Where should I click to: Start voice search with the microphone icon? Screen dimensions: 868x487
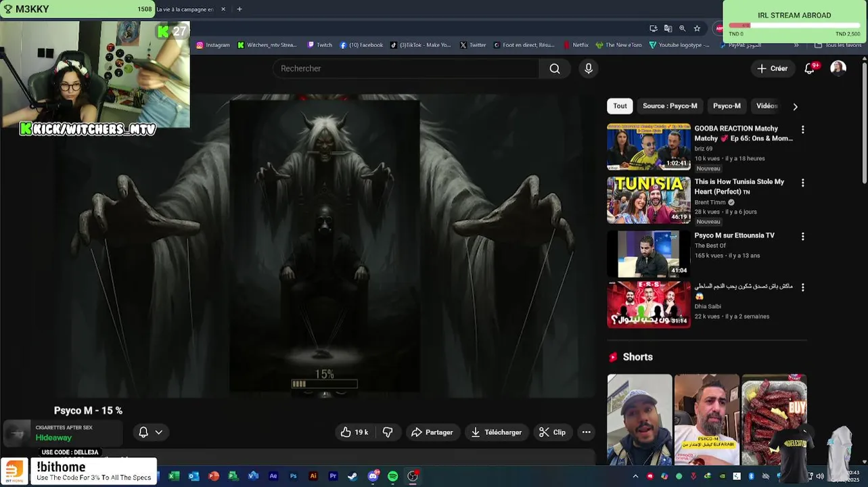tap(589, 68)
